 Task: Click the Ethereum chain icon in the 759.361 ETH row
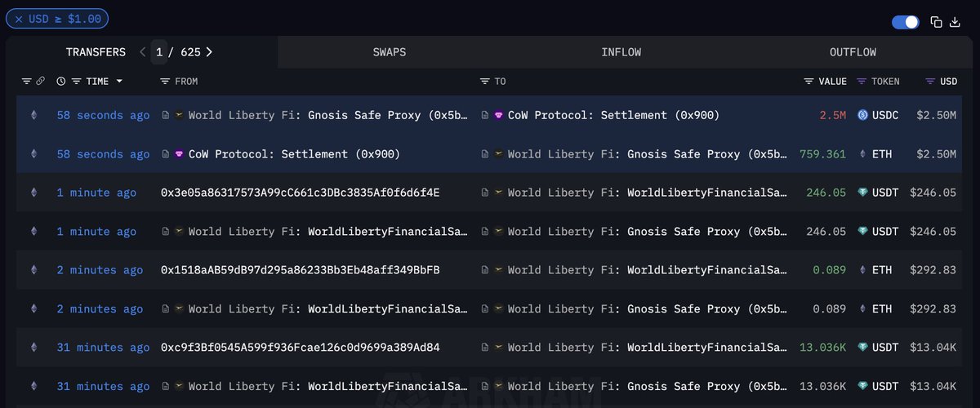click(33, 153)
